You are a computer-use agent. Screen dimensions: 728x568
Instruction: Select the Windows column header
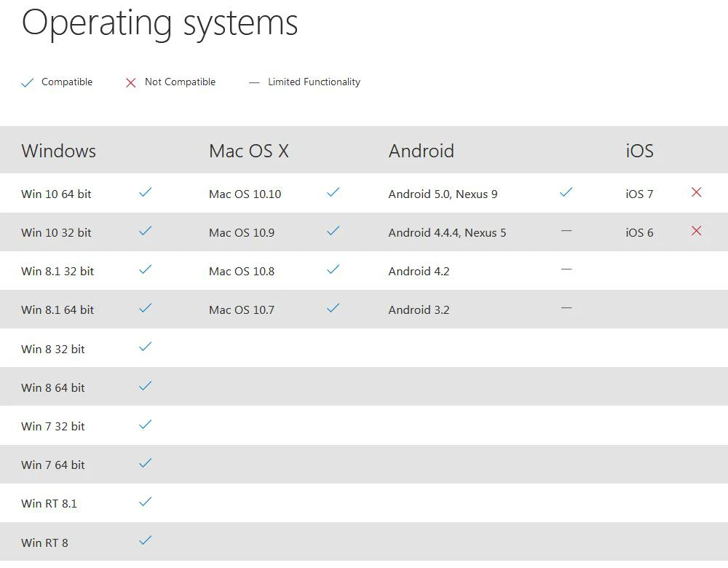(x=59, y=151)
